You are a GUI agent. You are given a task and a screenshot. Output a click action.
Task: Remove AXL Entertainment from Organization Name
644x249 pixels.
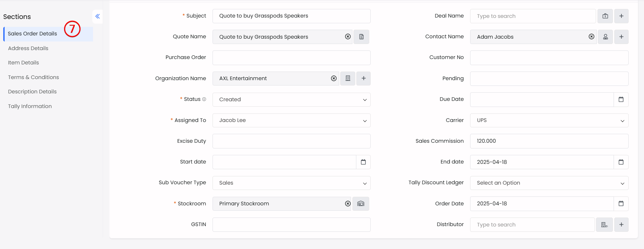tap(333, 78)
